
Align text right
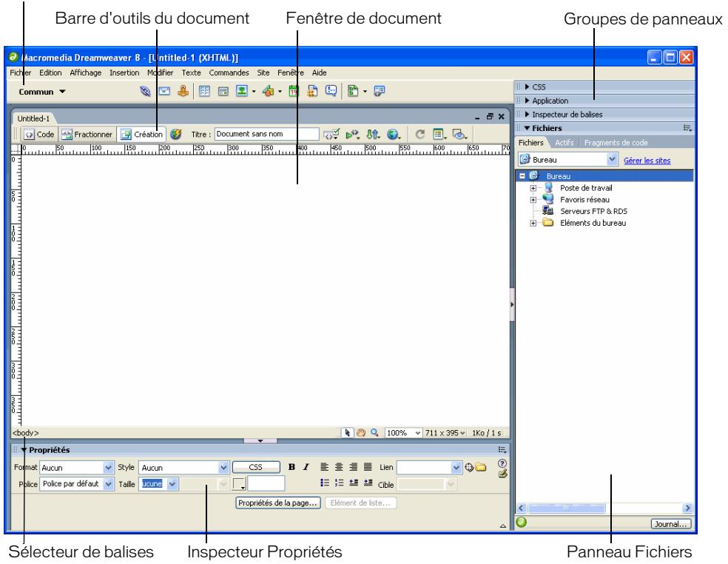(354, 467)
